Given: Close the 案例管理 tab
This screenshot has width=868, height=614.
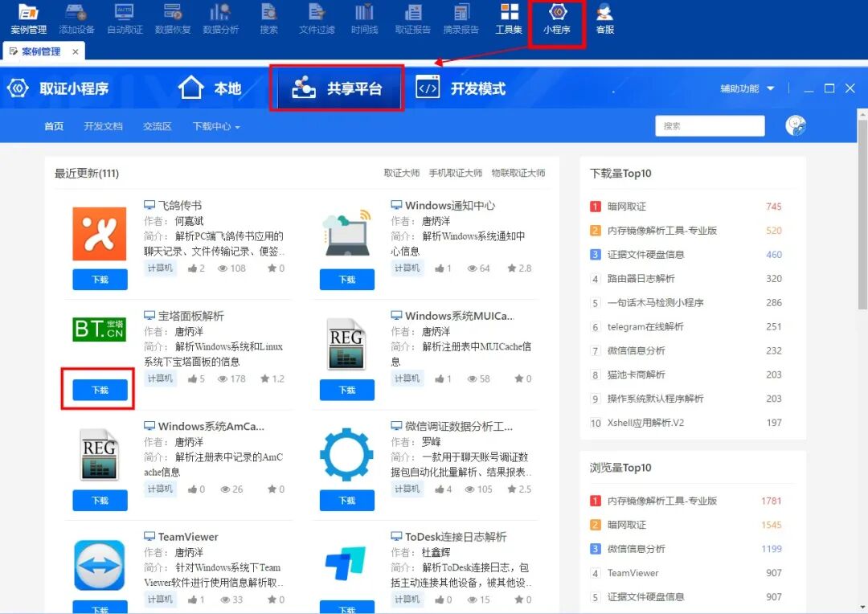Looking at the screenshot, I should [76, 51].
